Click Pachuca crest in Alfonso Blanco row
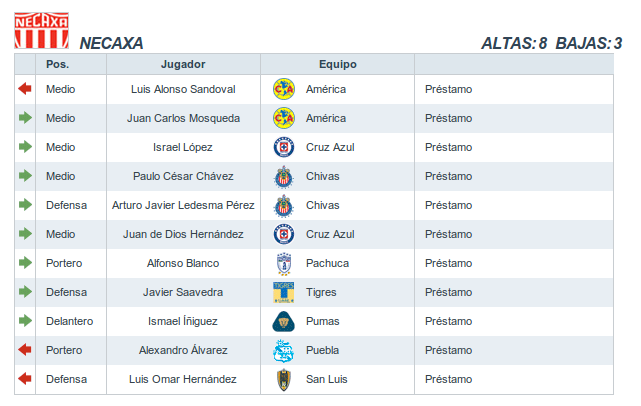The height and width of the screenshot is (406, 641). point(284,263)
